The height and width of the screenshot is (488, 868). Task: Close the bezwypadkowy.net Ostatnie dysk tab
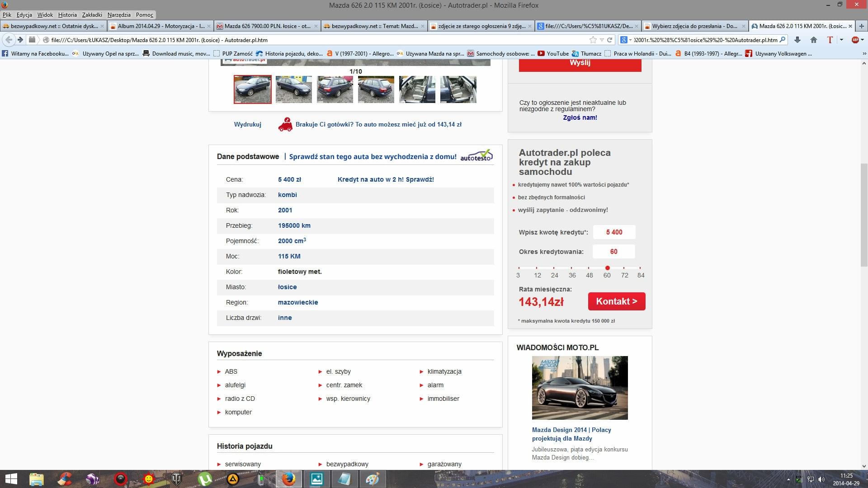point(103,26)
